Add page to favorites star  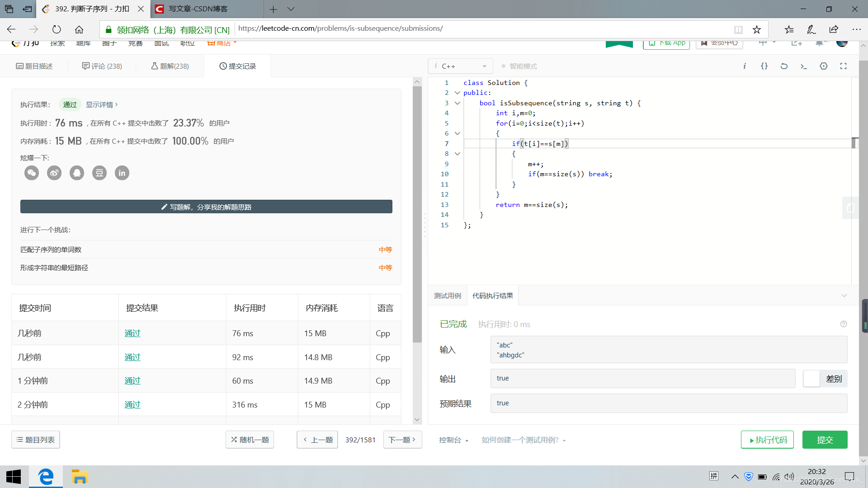click(x=757, y=30)
